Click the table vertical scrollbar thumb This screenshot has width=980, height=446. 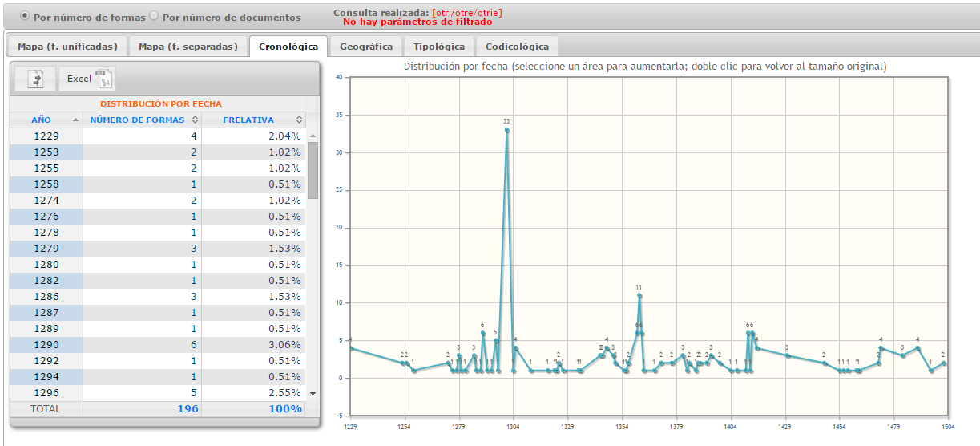tap(313, 170)
